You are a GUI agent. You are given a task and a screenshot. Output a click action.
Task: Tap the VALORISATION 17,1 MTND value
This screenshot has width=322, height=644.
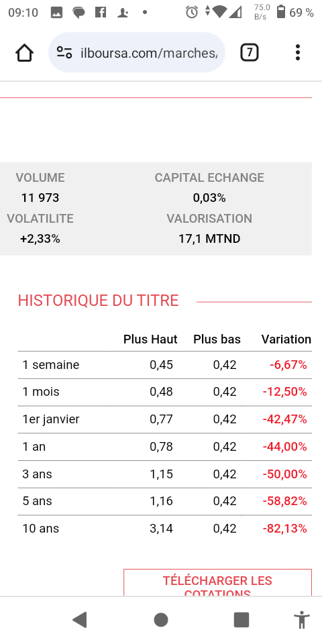209,239
